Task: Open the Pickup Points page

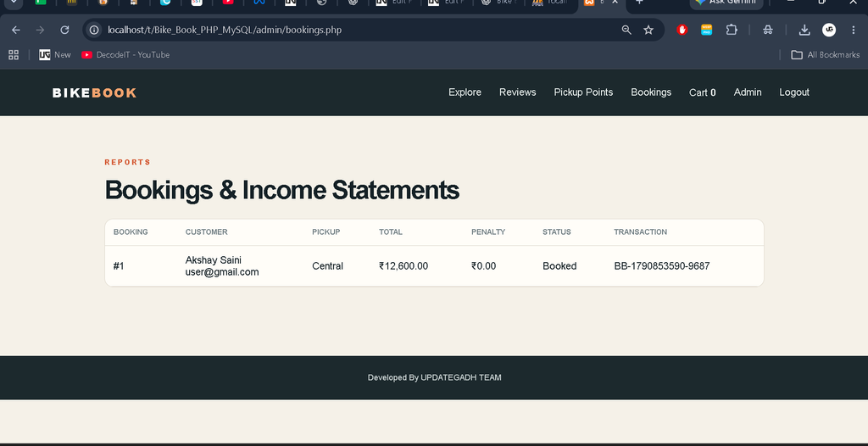Action: coord(583,92)
